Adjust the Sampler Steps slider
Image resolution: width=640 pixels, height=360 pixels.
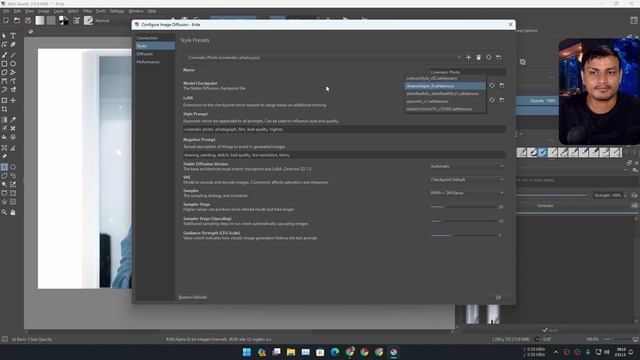pos(463,207)
